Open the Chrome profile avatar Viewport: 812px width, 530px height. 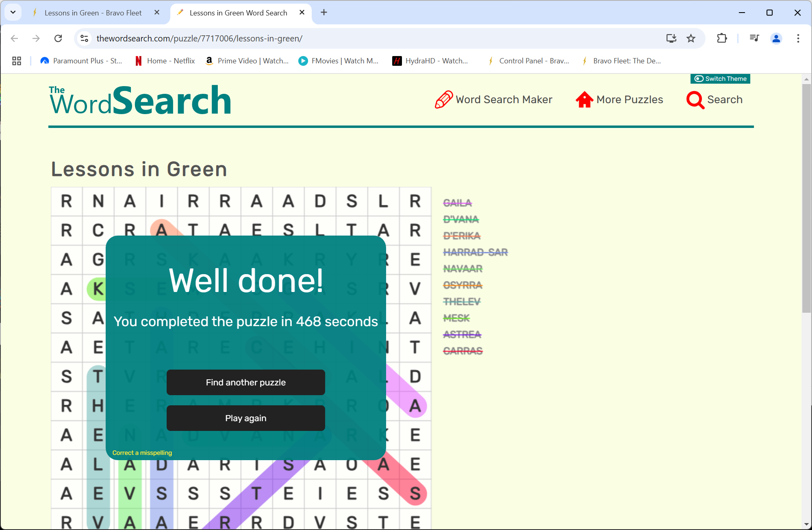click(776, 38)
